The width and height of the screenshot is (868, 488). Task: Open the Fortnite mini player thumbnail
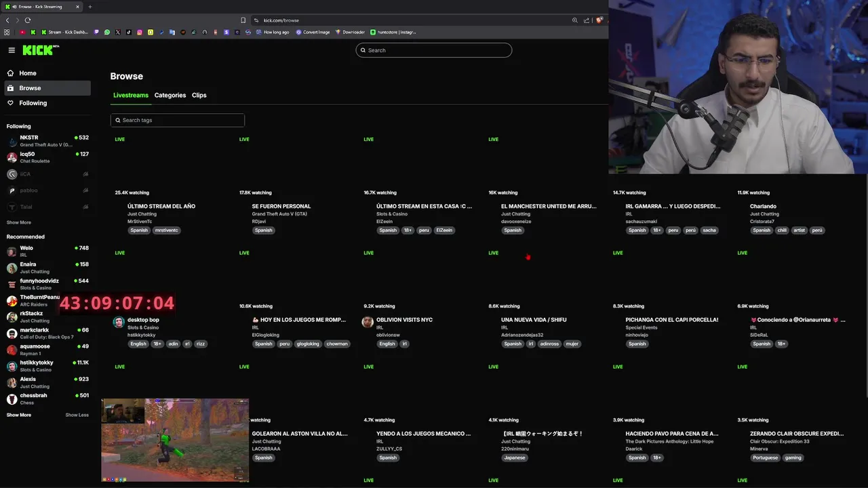coord(175,440)
